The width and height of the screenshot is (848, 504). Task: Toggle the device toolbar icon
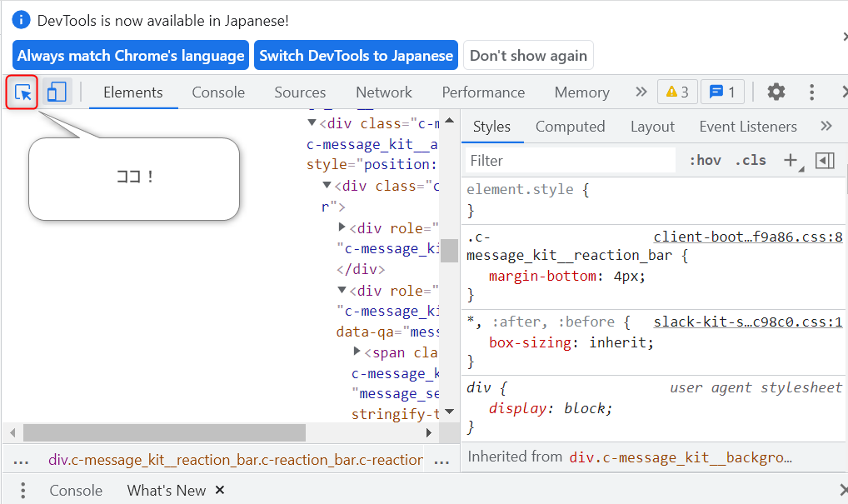57,92
